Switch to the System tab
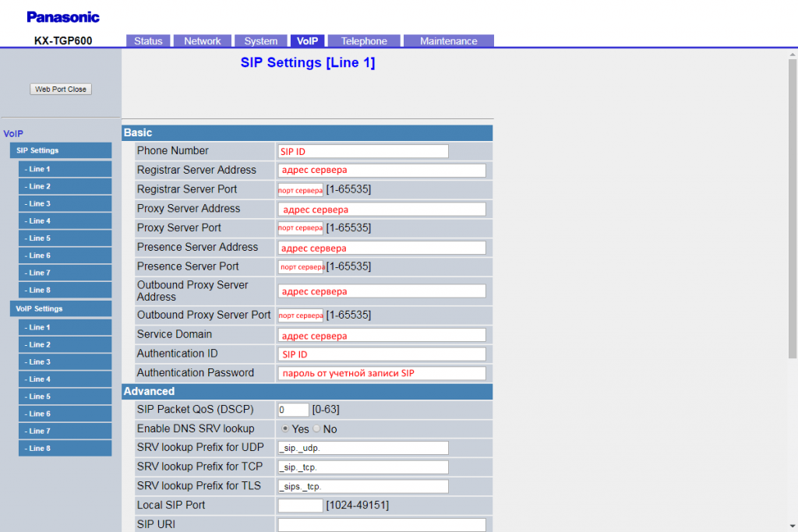The height and width of the screenshot is (532, 798). [260, 41]
